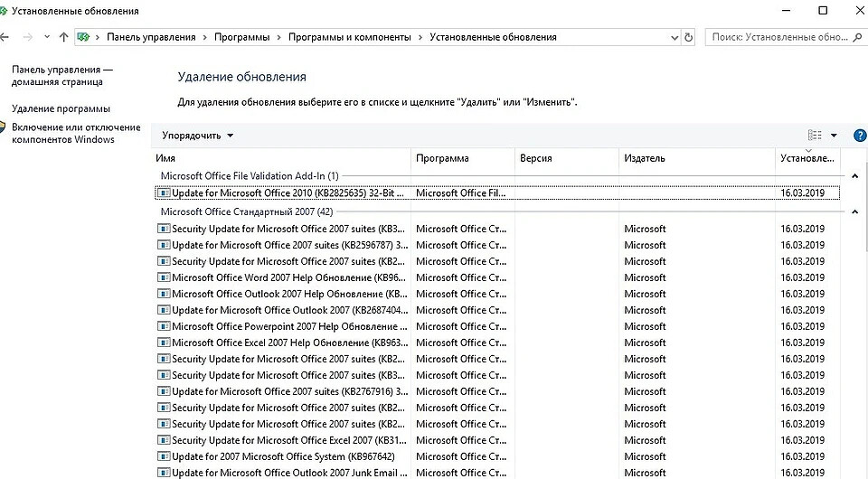This screenshot has height=479, width=868.
Task: Select the KB2825635 Office 2010 update
Action: pos(288,193)
